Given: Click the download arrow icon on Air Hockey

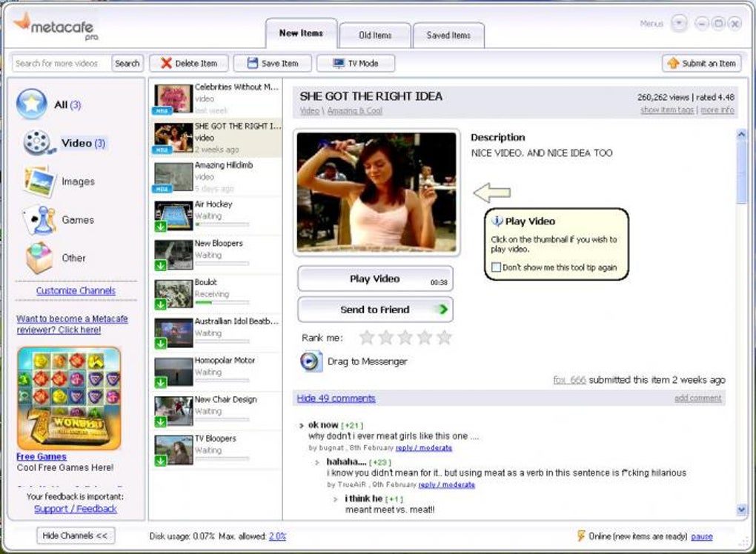Looking at the screenshot, I should (x=160, y=227).
